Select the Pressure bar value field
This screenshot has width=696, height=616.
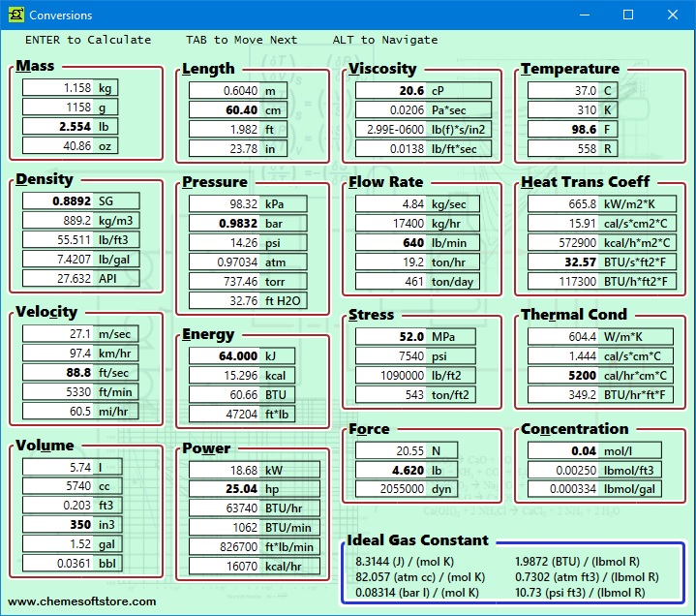point(225,223)
